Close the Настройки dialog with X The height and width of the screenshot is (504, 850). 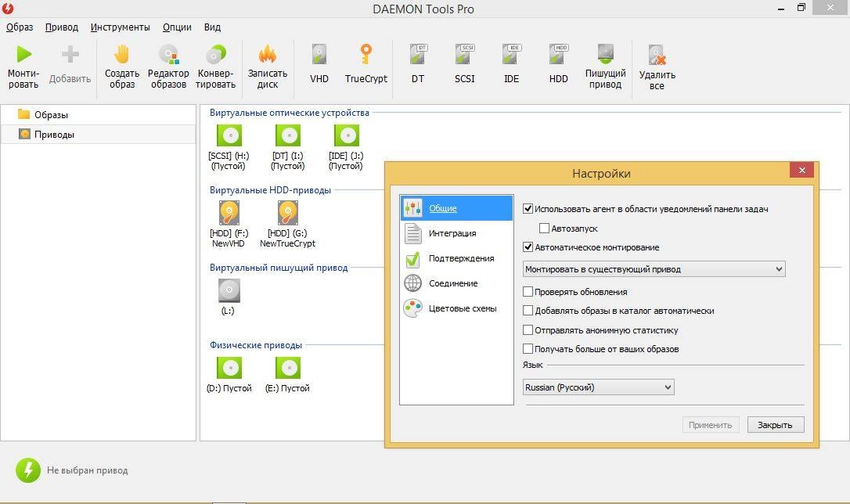(801, 170)
